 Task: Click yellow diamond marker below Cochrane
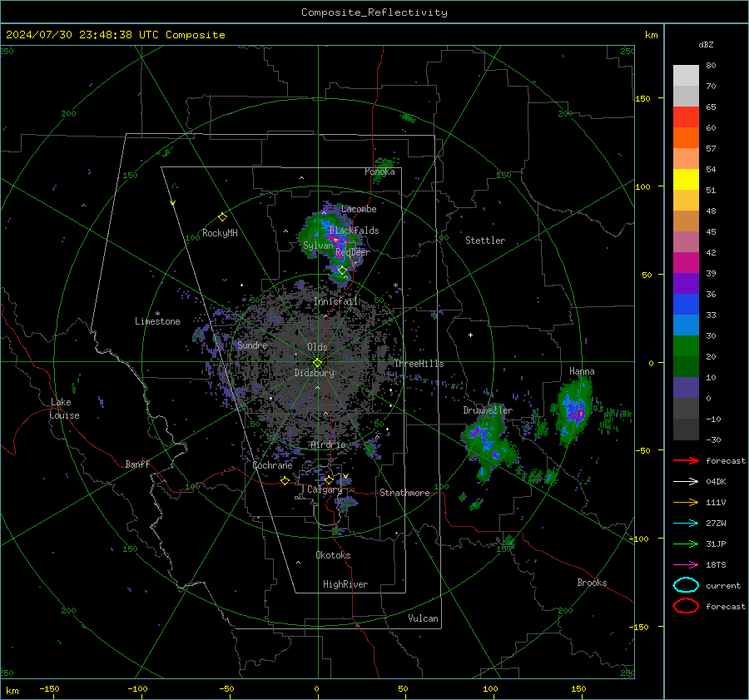click(285, 480)
